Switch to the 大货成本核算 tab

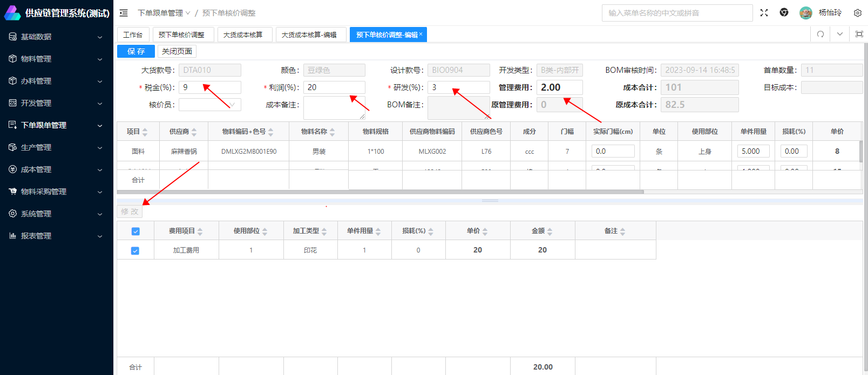(243, 35)
